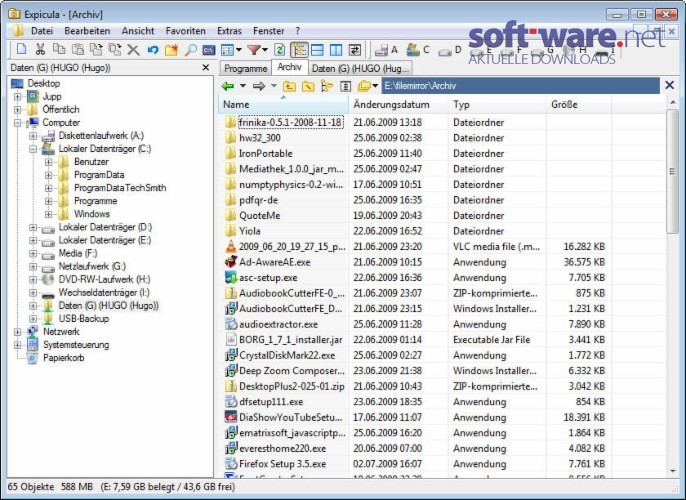Select file Ad-AwareAE.exe
This screenshot has height=500, width=686.
[x=275, y=262]
